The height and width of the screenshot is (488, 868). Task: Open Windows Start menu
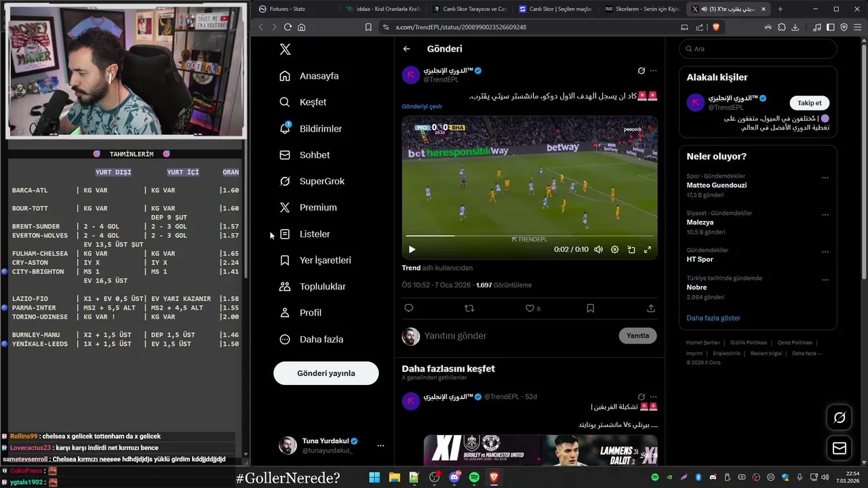pyautogui.click(x=374, y=477)
